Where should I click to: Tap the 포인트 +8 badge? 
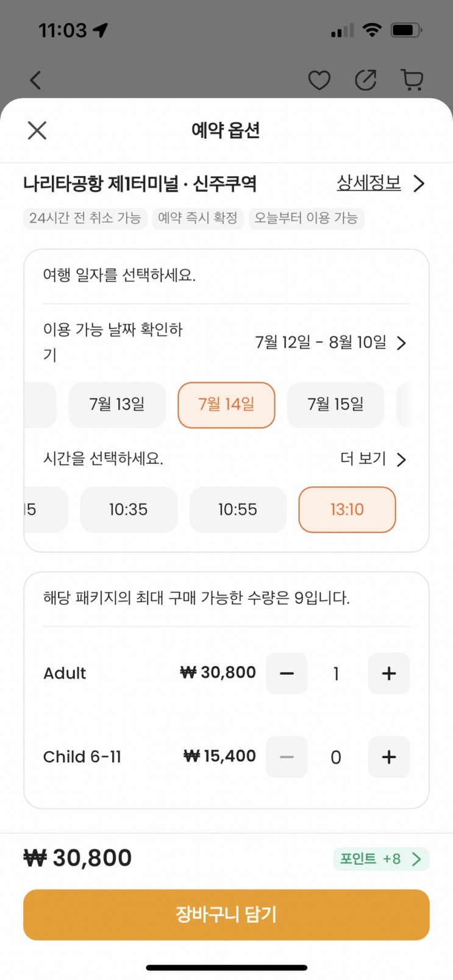point(381,859)
